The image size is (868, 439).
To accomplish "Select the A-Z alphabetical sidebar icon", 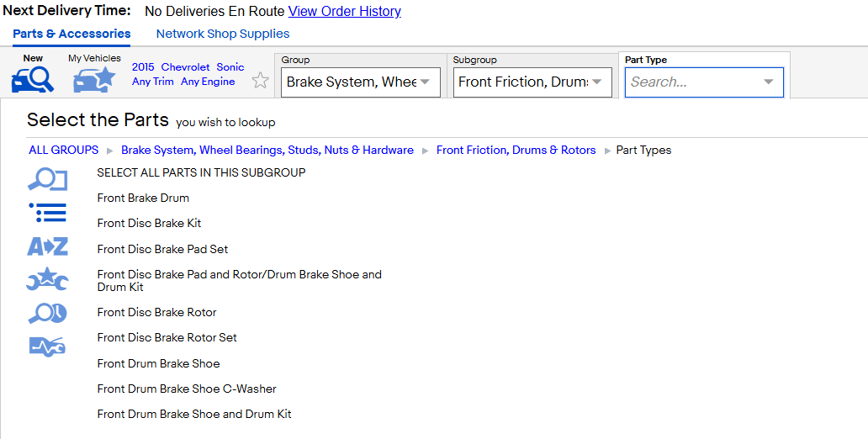I will pos(48,246).
